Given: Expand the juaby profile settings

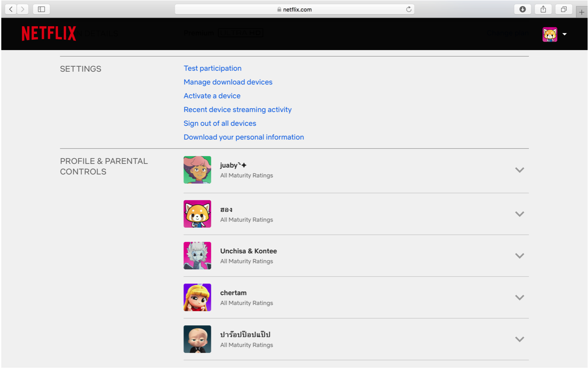Looking at the screenshot, I should [519, 170].
